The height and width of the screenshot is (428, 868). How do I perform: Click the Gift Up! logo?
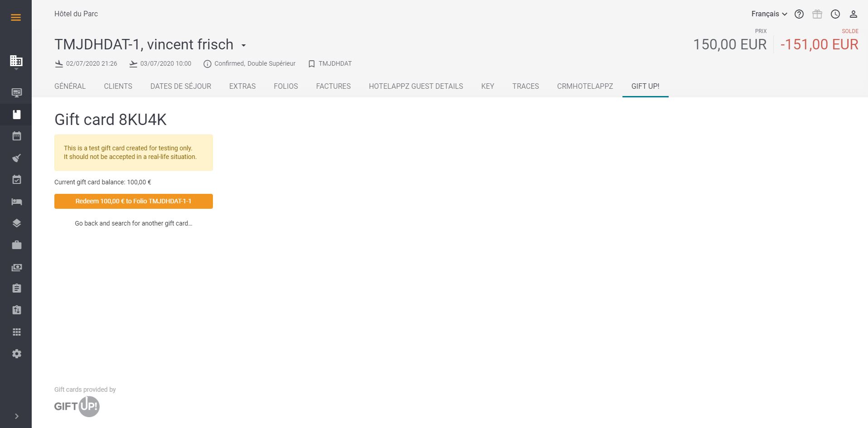77,406
